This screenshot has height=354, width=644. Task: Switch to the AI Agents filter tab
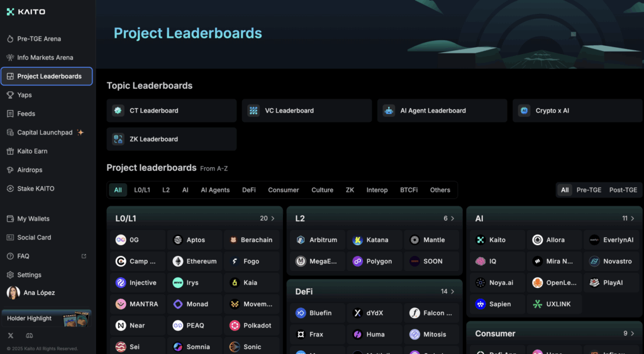click(215, 190)
